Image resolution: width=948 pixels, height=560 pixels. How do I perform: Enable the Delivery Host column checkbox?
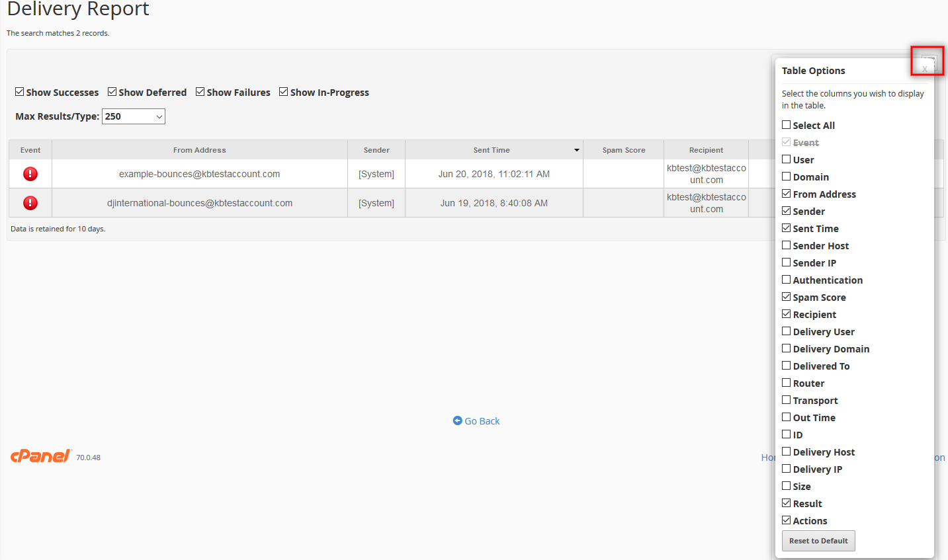click(x=787, y=452)
